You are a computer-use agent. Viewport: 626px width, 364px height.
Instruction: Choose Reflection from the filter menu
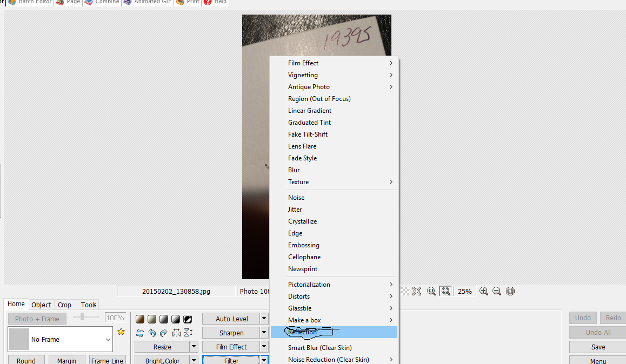click(303, 332)
